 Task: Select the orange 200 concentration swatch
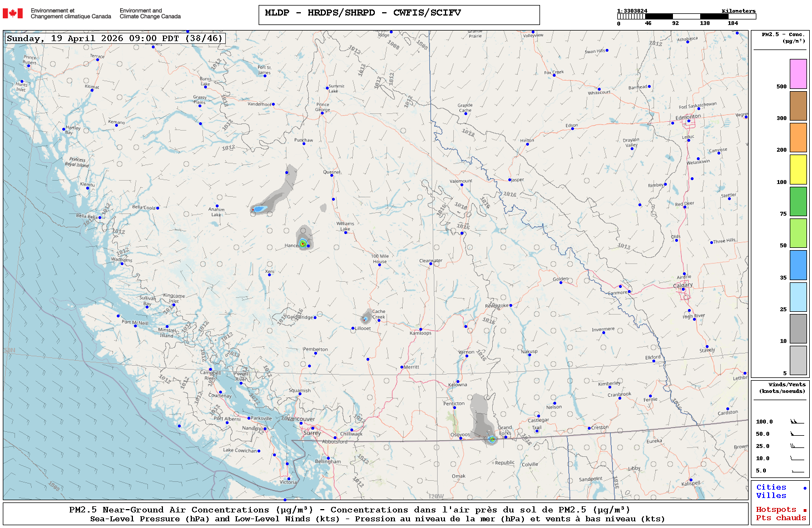[x=798, y=137]
